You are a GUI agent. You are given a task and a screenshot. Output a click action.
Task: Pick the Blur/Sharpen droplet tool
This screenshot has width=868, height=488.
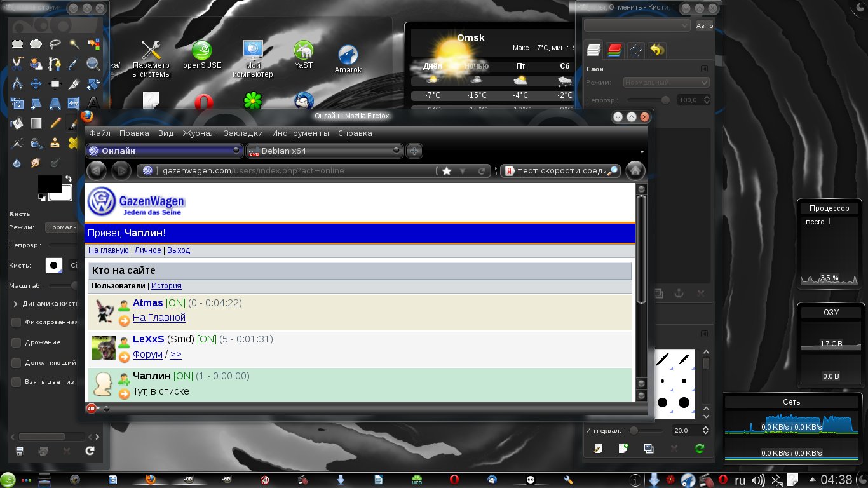pos(17,163)
